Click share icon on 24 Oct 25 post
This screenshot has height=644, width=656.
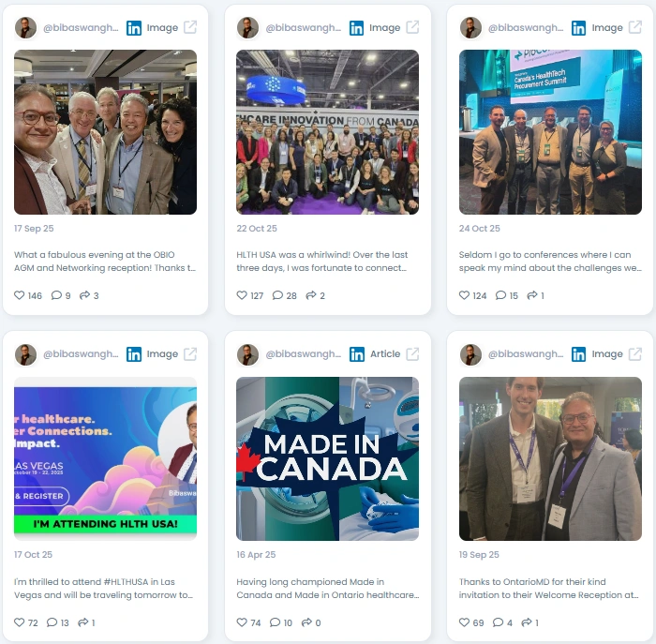tap(532, 295)
